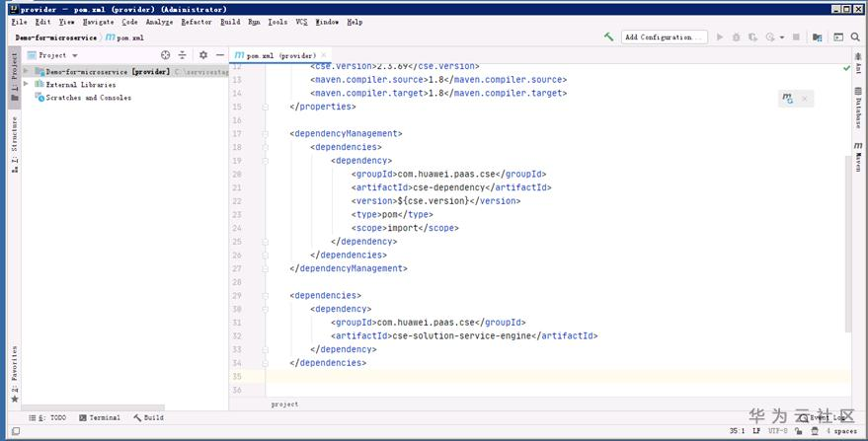The height and width of the screenshot is (441, 868).
Task: Click the Stop square icon in toolbar
Action: click(x=796, y=37)
